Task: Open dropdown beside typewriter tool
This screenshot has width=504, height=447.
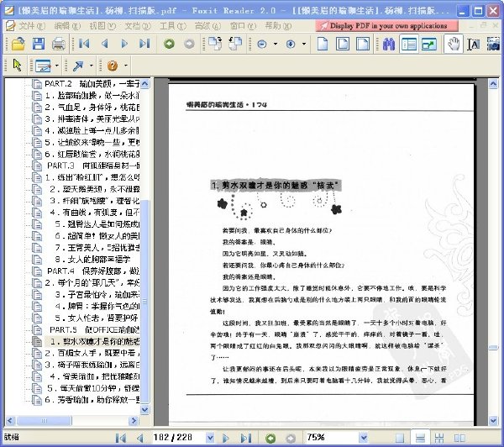Action: (x=57, y=66)
